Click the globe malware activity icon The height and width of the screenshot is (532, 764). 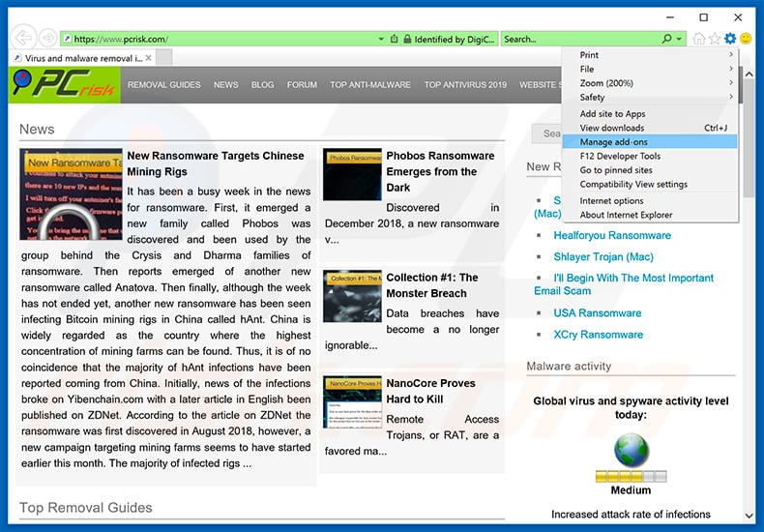(632, 451)
